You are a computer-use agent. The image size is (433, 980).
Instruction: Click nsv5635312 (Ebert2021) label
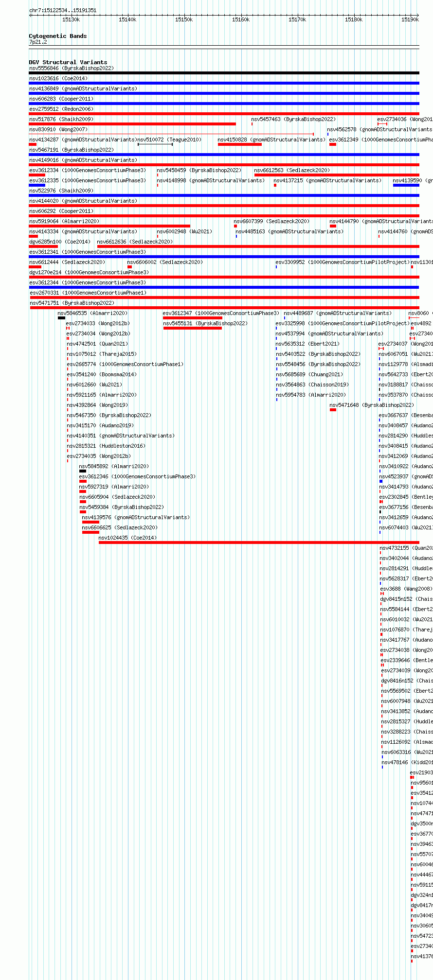[307, 344]
